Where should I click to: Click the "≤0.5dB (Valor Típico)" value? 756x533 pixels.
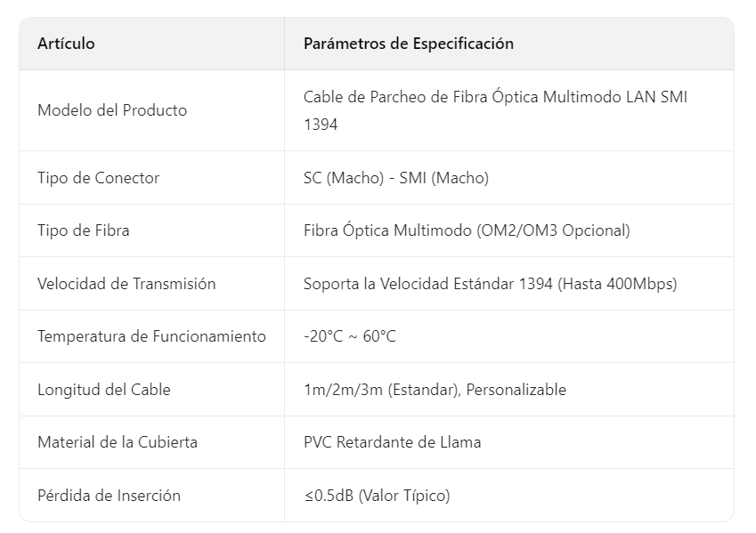click(377, 496)
